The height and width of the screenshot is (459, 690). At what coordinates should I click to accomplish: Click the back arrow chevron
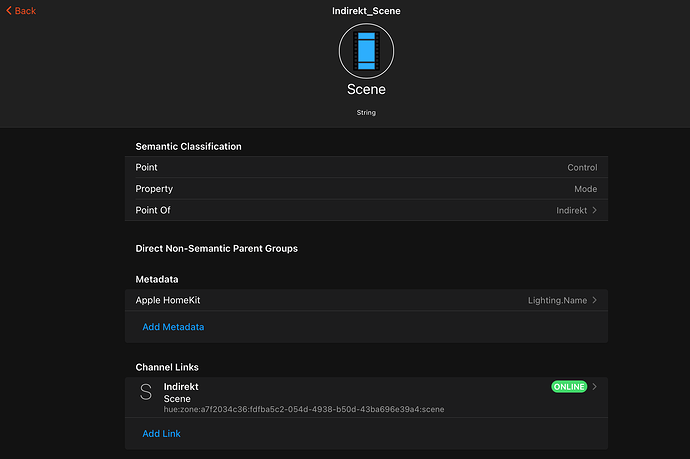10,11
